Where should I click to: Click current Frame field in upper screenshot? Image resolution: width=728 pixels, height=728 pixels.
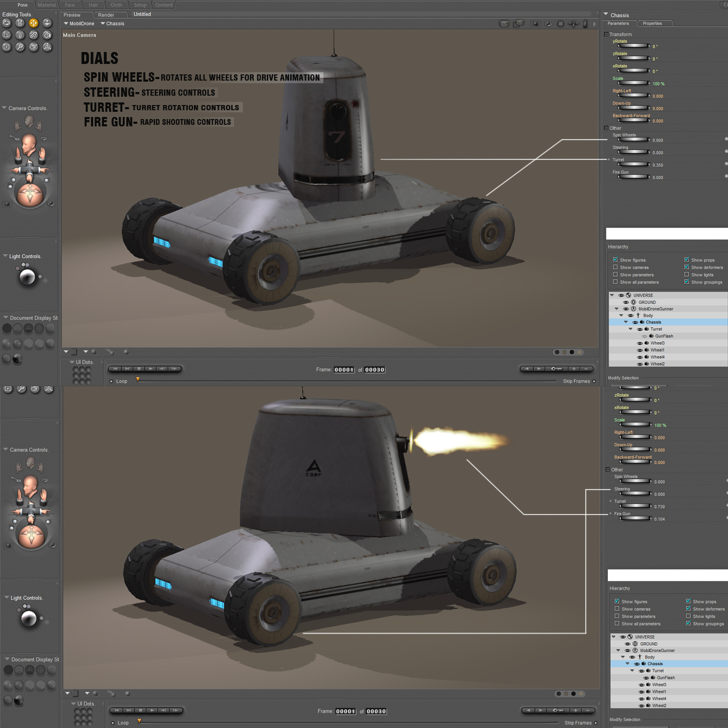point(344,370)
